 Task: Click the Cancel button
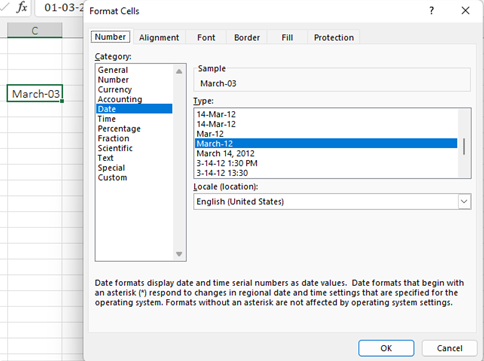point(450,348)
